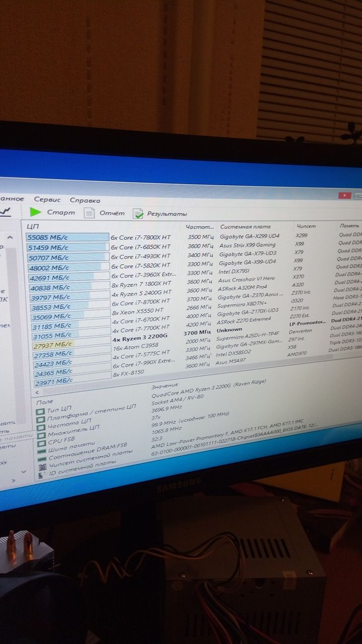
Task: Click the Intel DX58SO2 cell
Action: pos(234,353)
